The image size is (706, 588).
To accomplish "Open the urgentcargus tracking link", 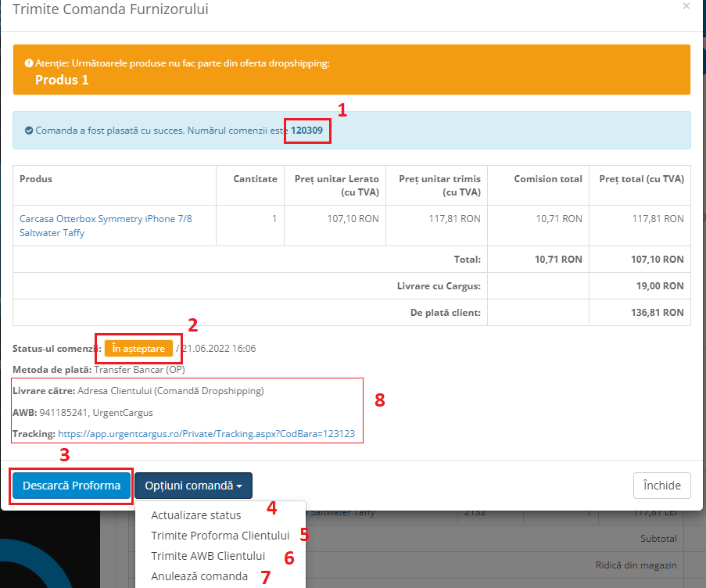I will tap(206, 433).
